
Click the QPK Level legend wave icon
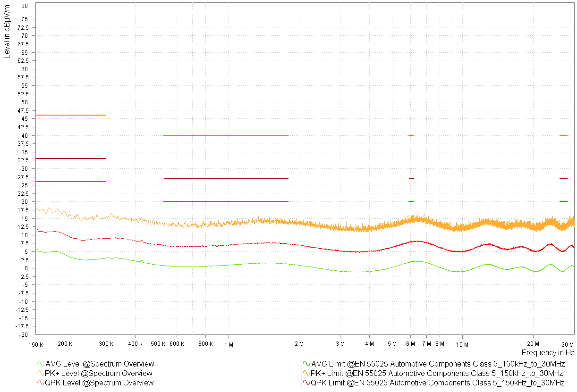coord(41,383)
